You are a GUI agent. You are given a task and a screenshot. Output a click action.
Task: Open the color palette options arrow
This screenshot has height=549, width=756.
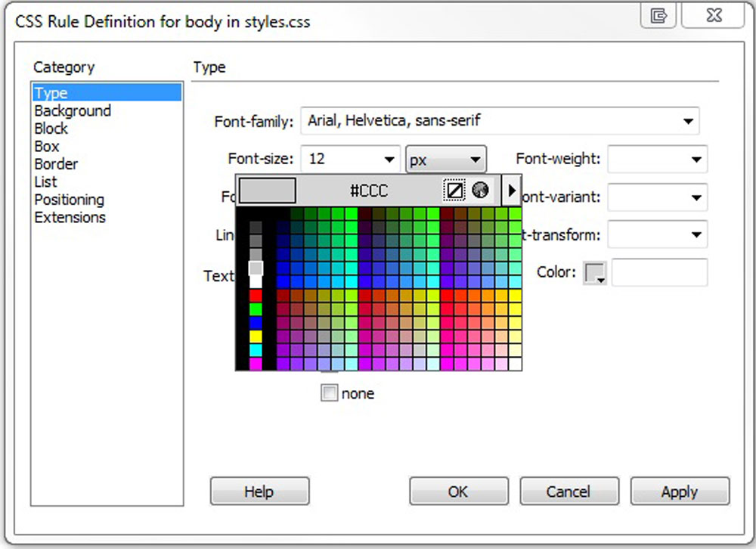(x=512, y=191)
